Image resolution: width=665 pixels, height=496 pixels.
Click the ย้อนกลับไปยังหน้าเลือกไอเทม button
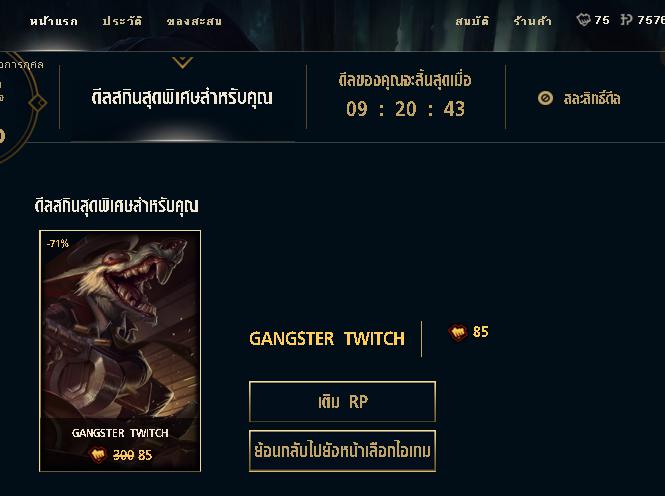343,451
